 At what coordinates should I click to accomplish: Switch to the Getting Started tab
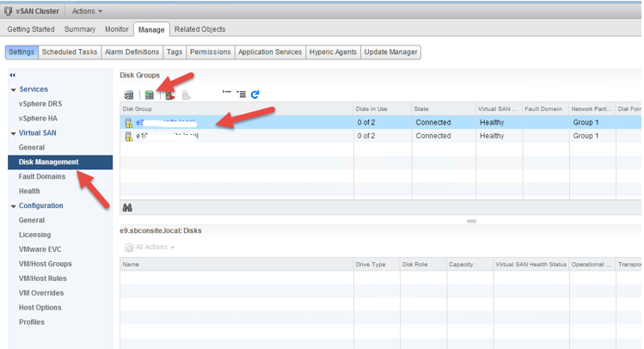(x=31, y=29)
